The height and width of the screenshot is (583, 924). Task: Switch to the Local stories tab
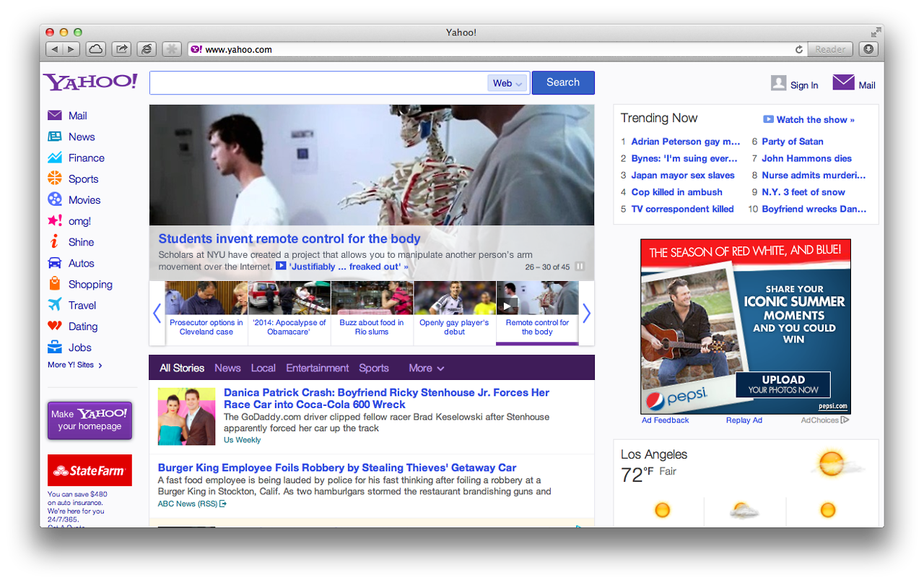click(x=263, y=368)
